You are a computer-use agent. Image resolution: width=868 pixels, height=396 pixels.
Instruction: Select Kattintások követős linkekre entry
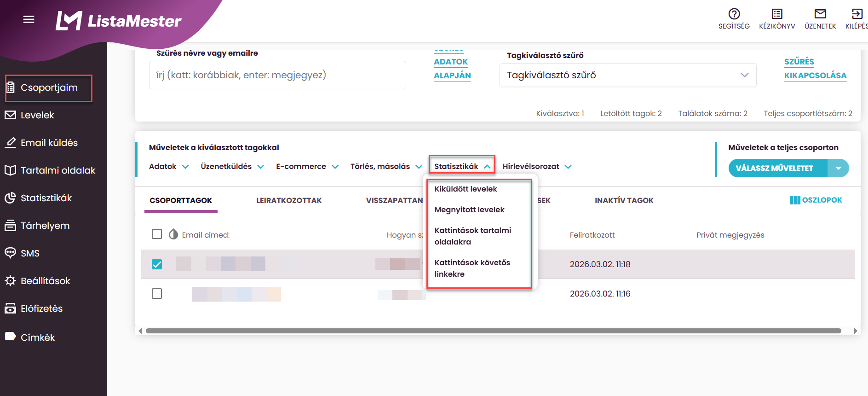coord(472,268)
